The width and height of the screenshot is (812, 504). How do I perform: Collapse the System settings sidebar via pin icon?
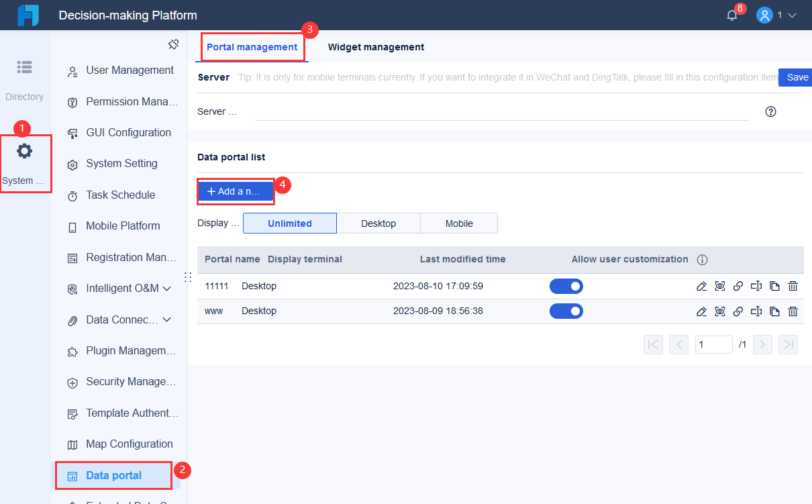pos(173,44)
